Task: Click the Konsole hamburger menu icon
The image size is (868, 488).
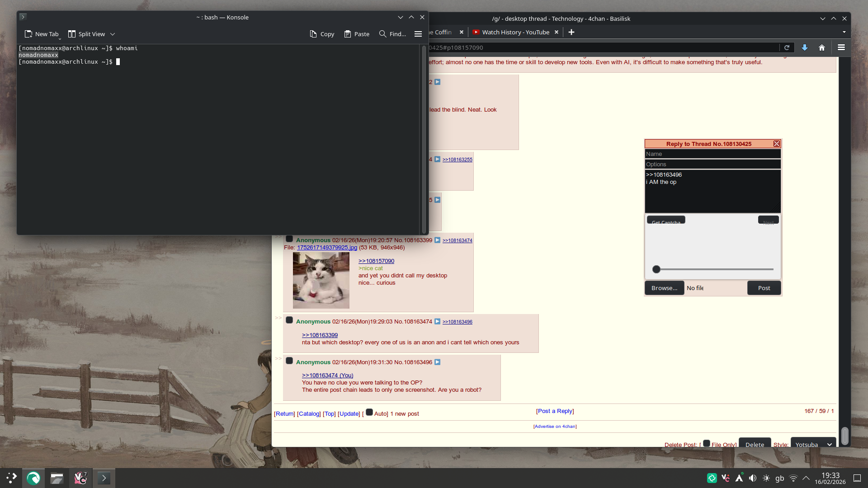Action: point(418,34)
